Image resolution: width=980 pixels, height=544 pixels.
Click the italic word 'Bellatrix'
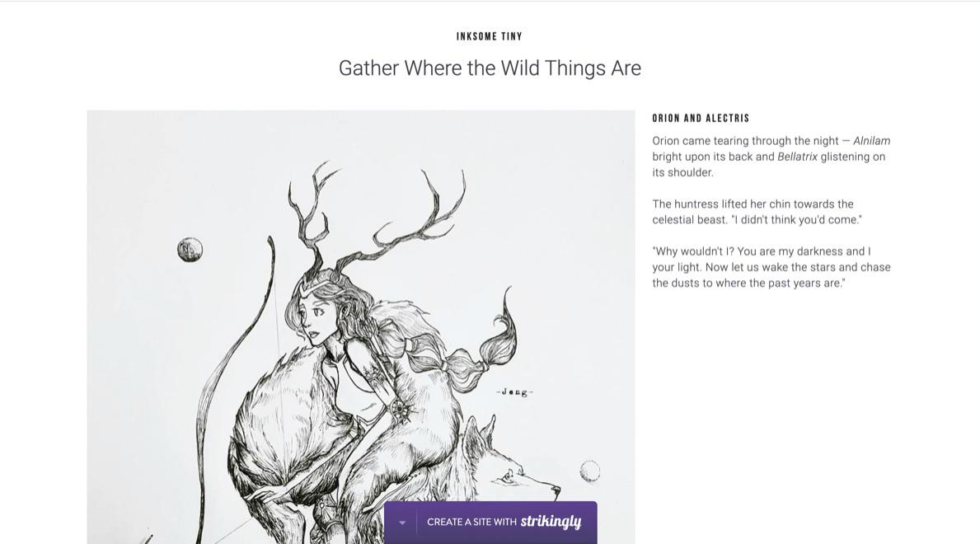(797, 157)
